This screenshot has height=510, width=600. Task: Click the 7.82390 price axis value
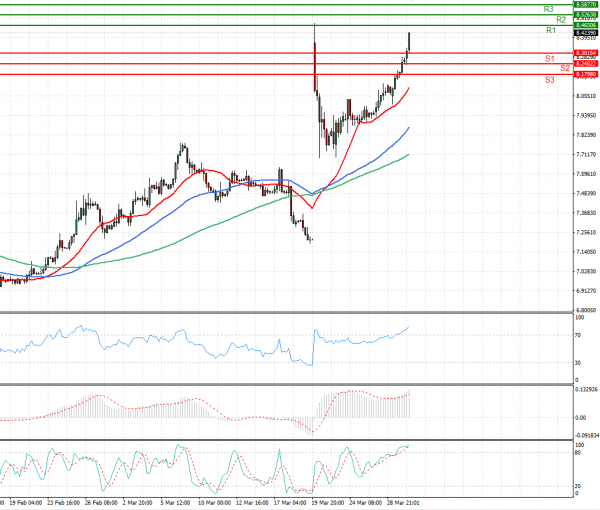[x=586, y=135]
